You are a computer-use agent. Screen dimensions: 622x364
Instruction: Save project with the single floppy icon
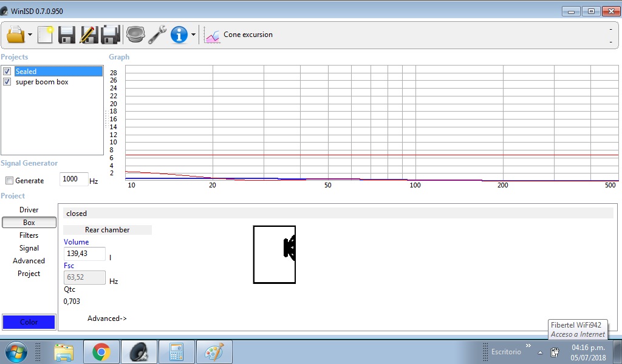pyautogui.click(x=67, y=35)
